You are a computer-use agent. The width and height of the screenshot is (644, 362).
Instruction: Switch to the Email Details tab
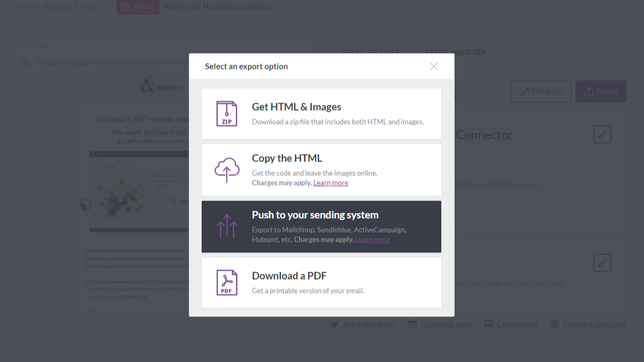coord(371,52)
